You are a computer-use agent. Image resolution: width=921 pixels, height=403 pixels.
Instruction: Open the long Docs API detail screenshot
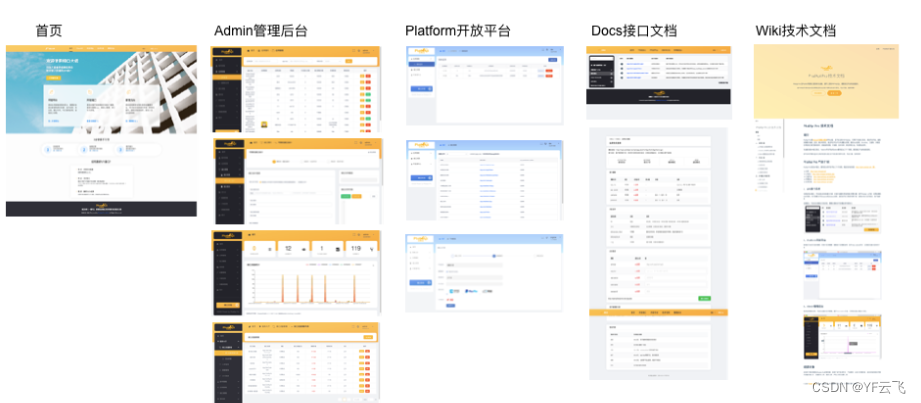(658, 254)
